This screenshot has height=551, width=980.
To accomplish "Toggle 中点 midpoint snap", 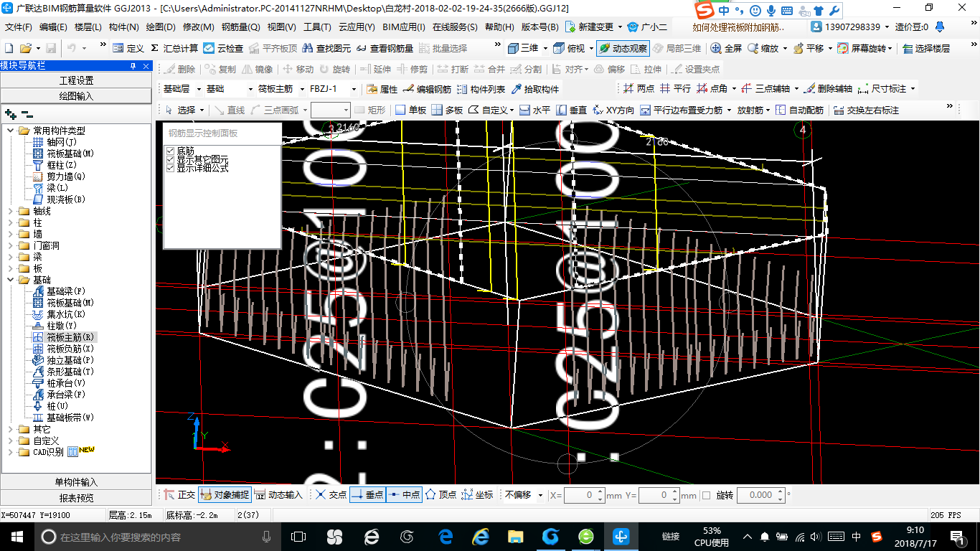I will (x=404, y=495).
